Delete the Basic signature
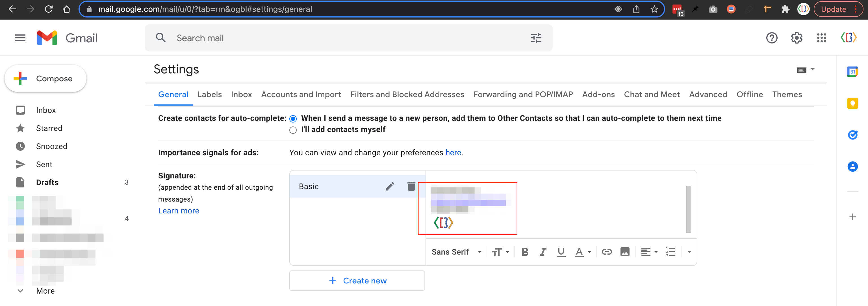The height and width of the screenshot is (306, 868). 411,186
